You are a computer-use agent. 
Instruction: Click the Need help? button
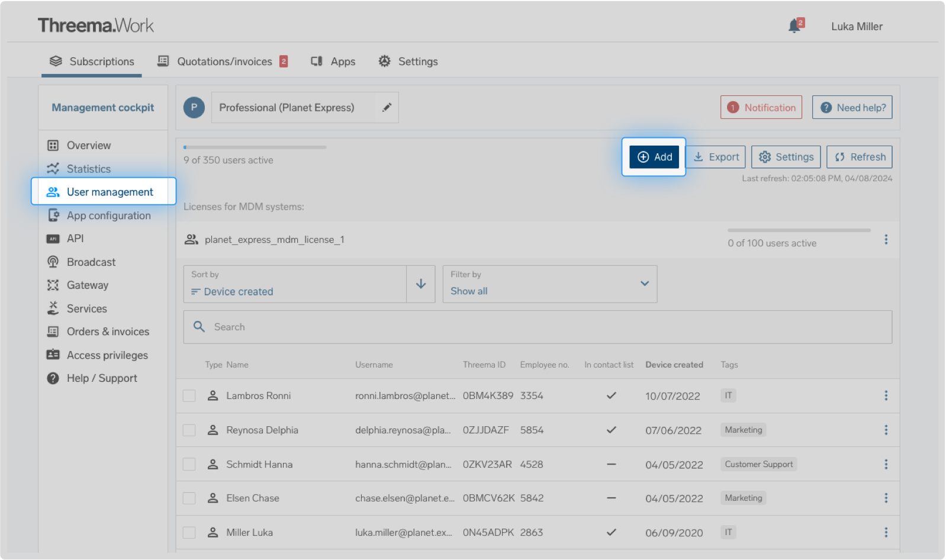[852, 108]
